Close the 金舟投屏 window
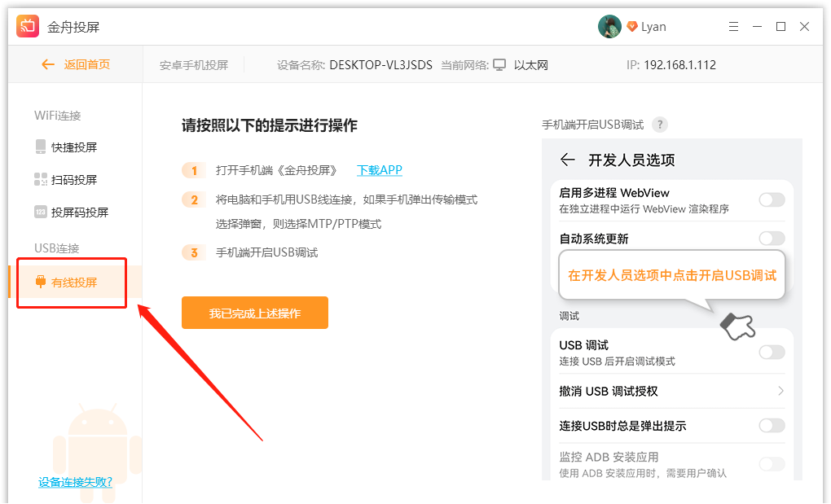Screen dimensions: 831x504 [x=804, y=27]
